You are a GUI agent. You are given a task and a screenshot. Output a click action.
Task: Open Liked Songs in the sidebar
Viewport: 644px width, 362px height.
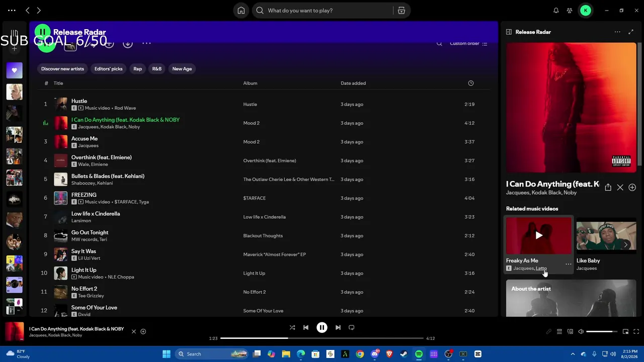pos(15,70)
